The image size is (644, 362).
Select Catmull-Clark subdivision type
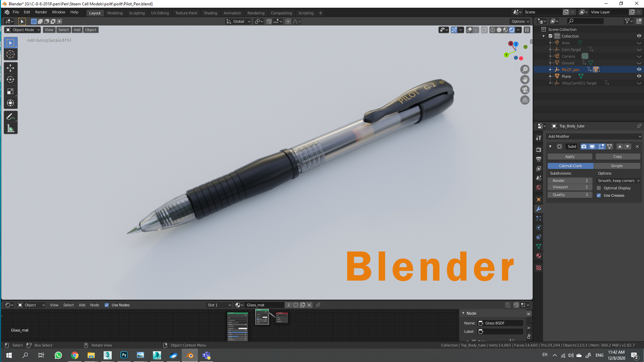(571, 166)
